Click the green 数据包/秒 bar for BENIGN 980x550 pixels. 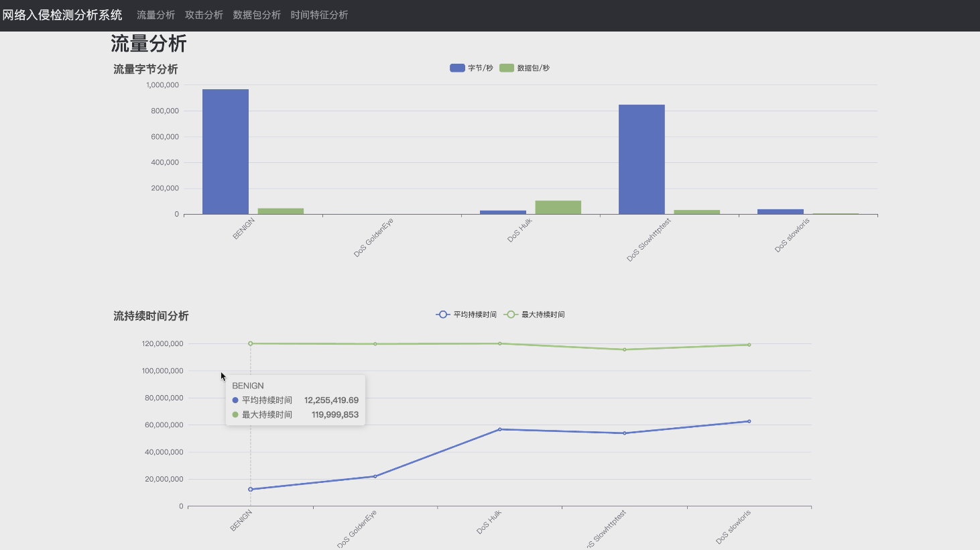[x=281, y=211]
